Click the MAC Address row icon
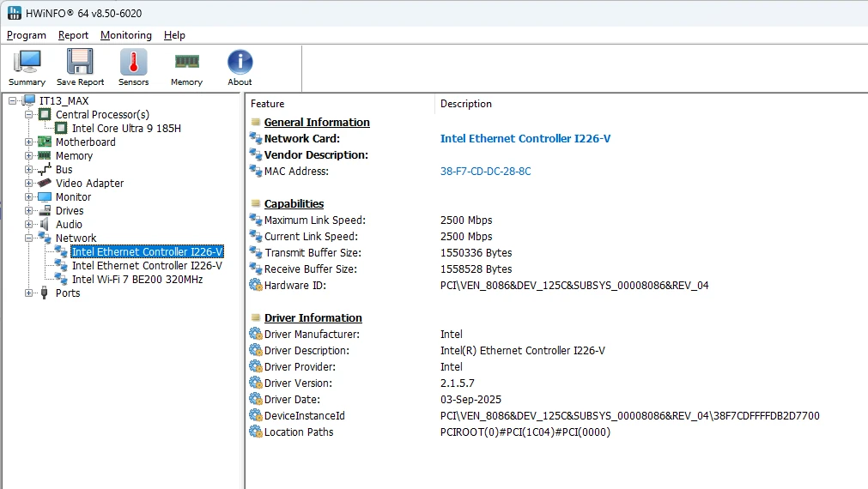This screenshot has height=489, width=868. click(x=256, y=171)
